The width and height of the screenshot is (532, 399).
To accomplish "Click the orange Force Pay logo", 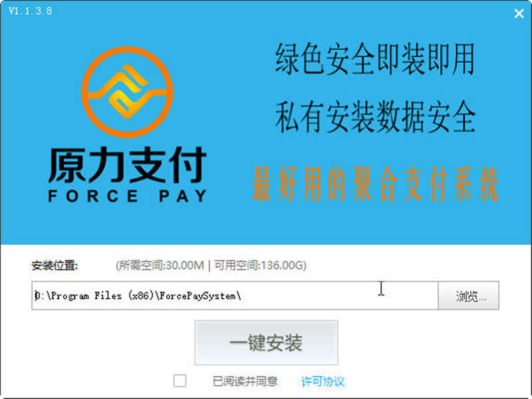I will pyautogui.click(x=127, y=92).
